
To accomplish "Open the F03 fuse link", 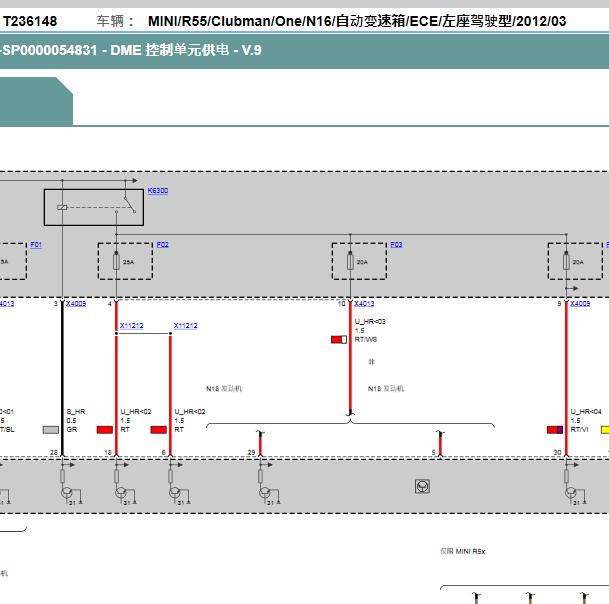I will [396, 244].
